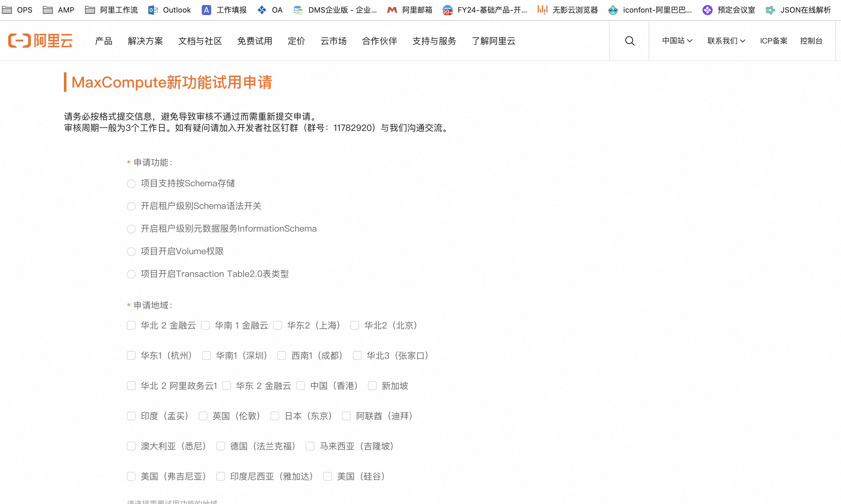Check the 阿联酋（迪拜） region box
Viewport: 841px width, 504px height.
pos(347,416)
